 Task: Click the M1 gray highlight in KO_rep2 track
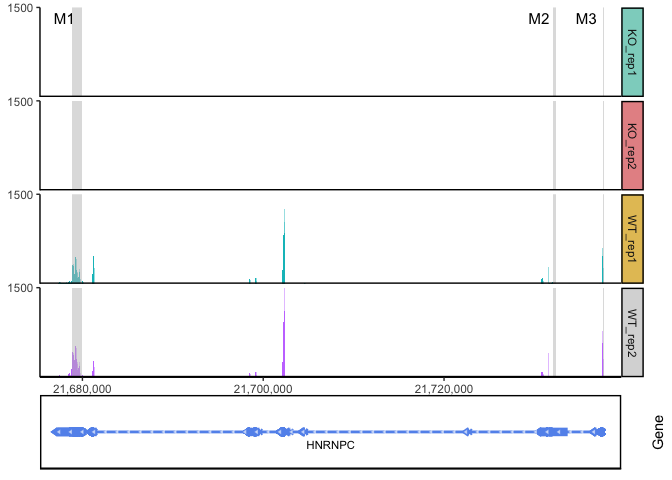pyautogui.click(x=77, y=145)
